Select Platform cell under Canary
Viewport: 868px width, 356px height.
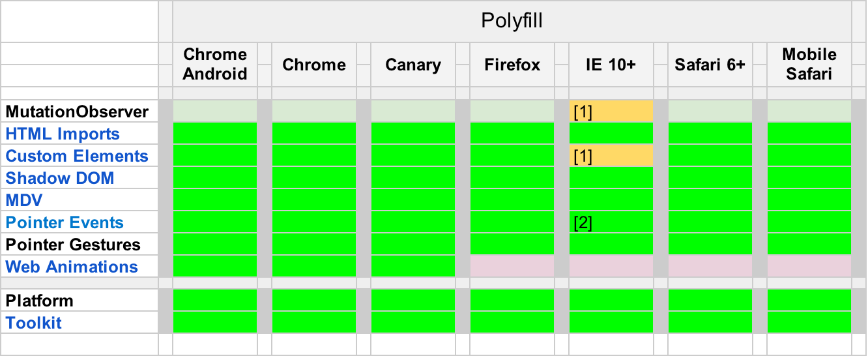tap(413, 300)
